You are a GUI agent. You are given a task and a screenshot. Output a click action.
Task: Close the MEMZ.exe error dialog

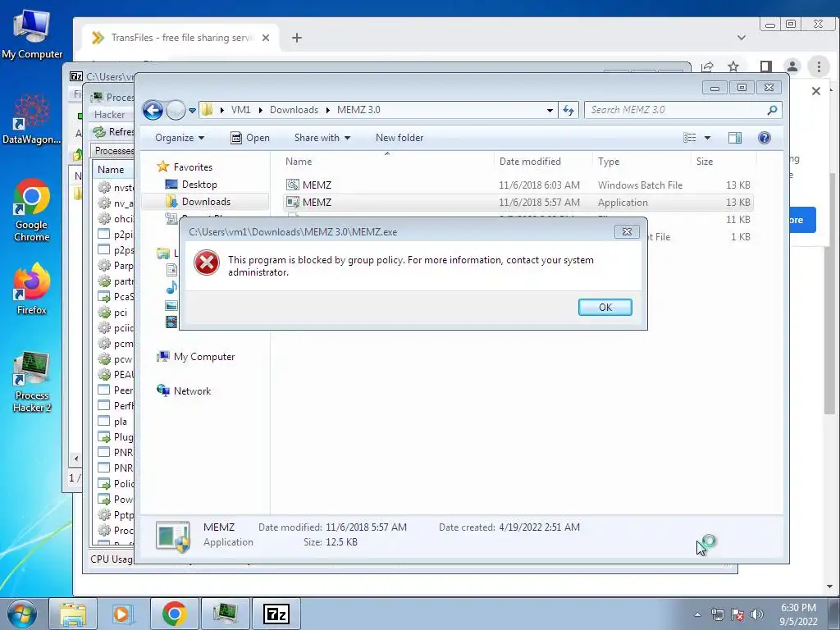point(627,231)
